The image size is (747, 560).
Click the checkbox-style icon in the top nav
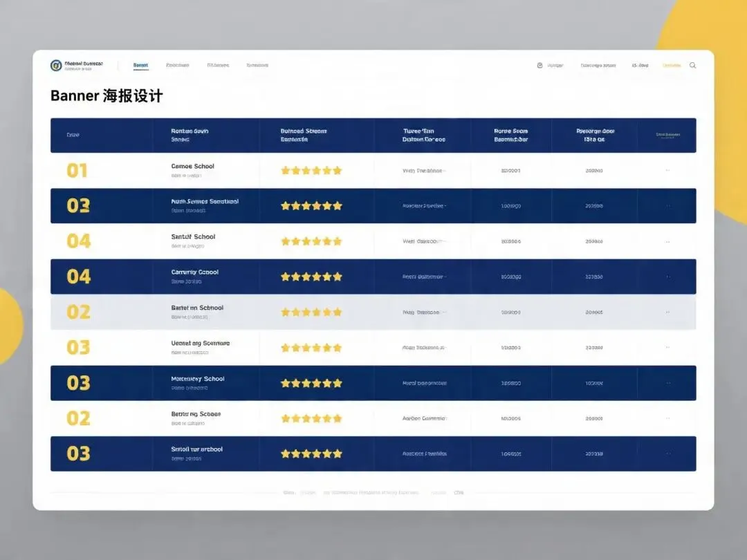(539, 65)
